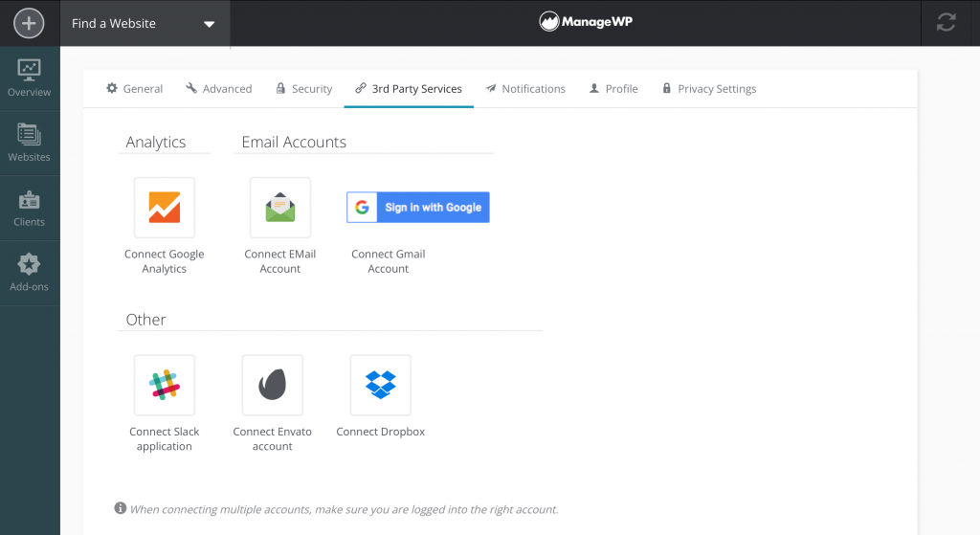Switch to the Advanced tab
The height and width of the screenshot is (535, 980).
click(x=219, y=89)
